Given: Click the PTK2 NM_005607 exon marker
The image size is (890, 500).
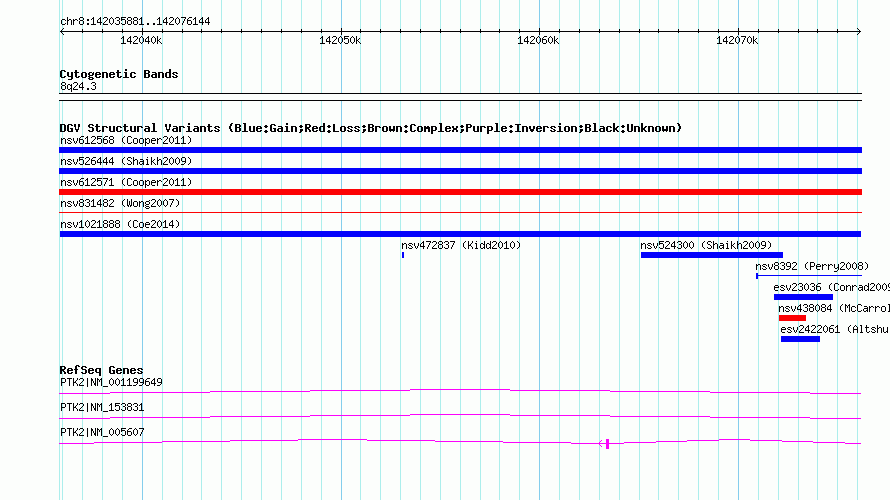Looking at the screenshot, I should tap(607, 444).
